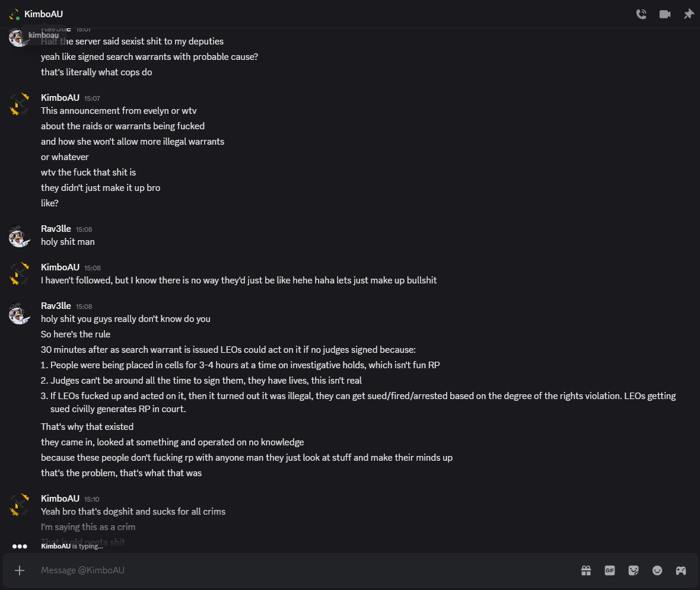Open the sticker picker
Viewport: 700px width, 590px height.
634,570
